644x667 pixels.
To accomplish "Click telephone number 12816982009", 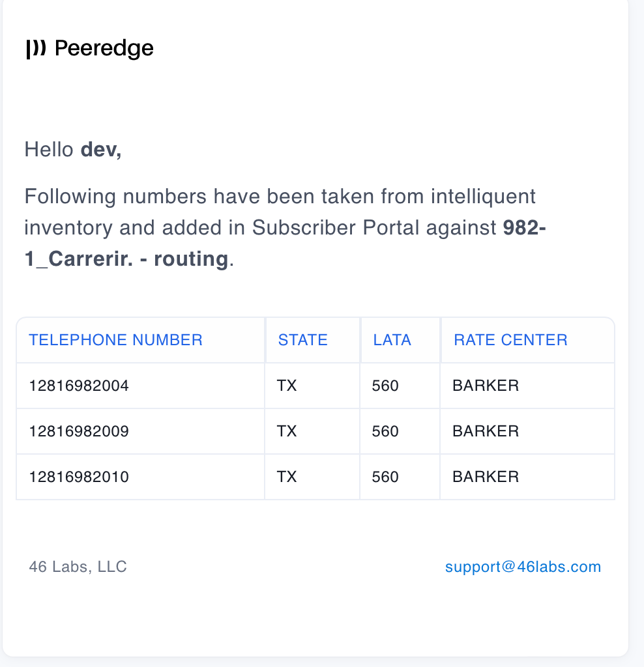I will click(79, 431).
